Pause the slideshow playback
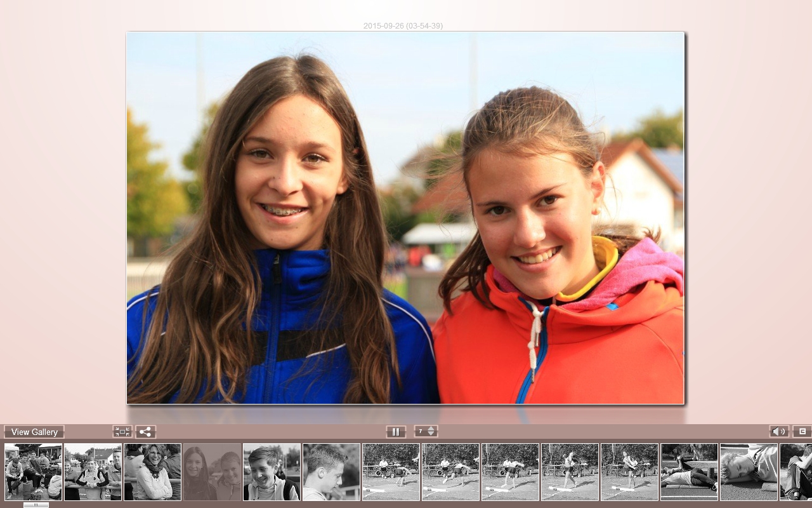The image size is (812, 508). pyautogui.click(x=396, y=432)
